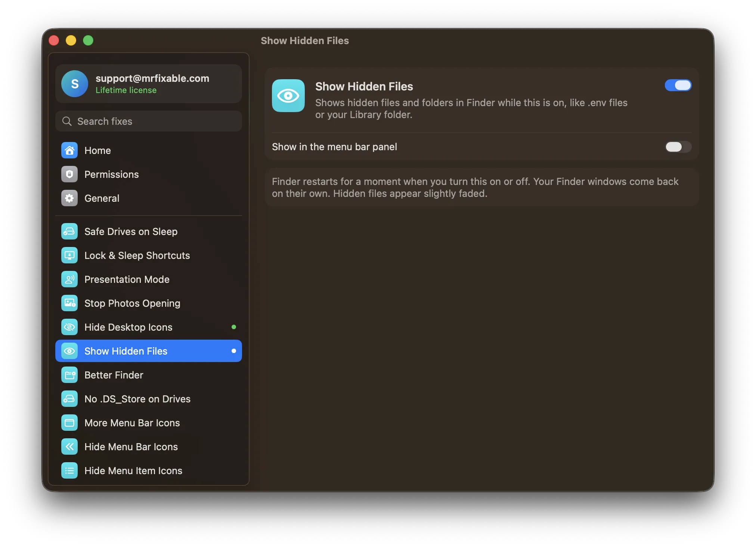The height and width of the screenshot is (547, 756).
Task: Click the Presentation Mode person icon
Action: coord(69,279)
